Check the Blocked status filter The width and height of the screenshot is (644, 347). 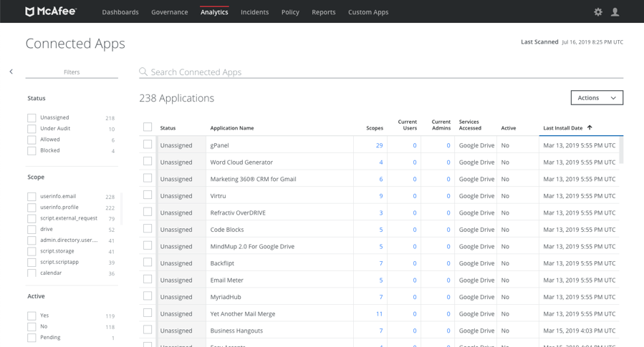tap(32, 150)
